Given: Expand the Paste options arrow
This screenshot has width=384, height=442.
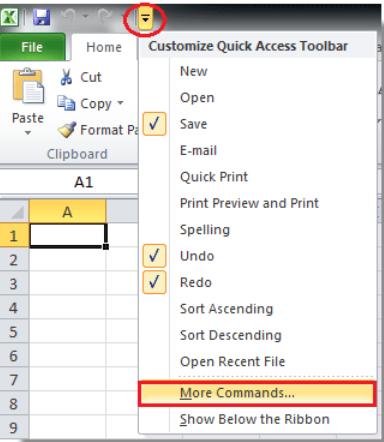Looking at the screenshot, I should point(28,133).
